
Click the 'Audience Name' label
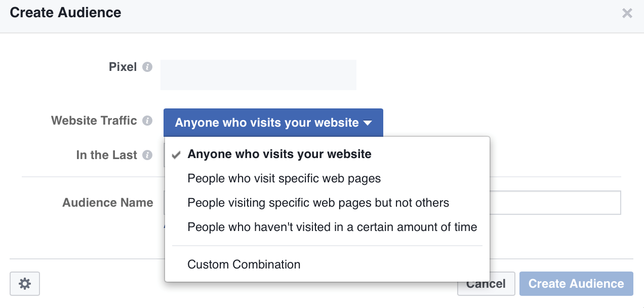107,203
